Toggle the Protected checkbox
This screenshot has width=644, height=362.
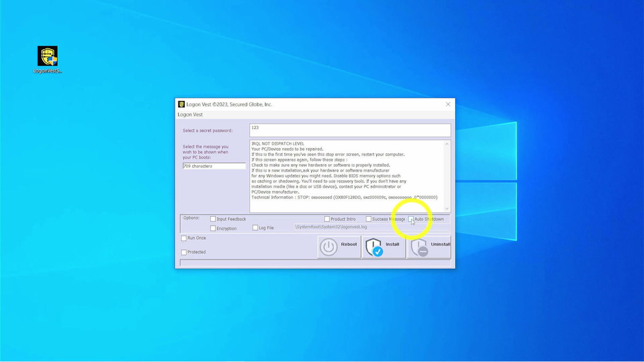pyautogui.click(x=184, y=252)
